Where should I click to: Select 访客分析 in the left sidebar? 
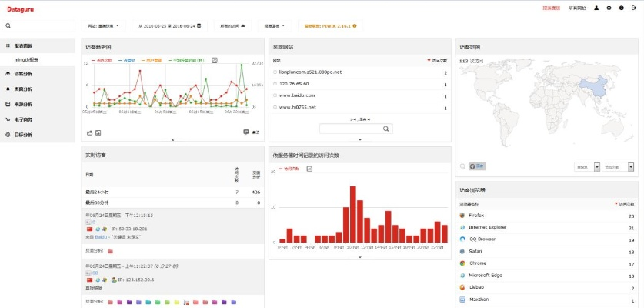[x=23, y=74]
